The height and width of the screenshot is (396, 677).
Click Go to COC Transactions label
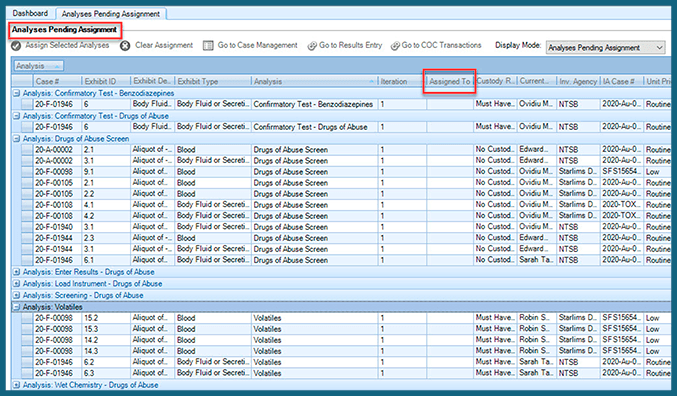[x=441, y=45]
